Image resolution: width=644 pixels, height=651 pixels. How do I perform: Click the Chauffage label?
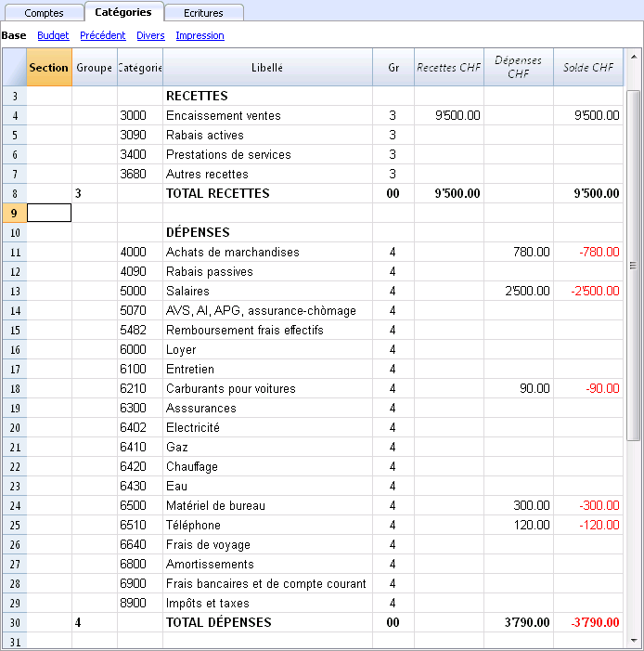tap(192, 467)
